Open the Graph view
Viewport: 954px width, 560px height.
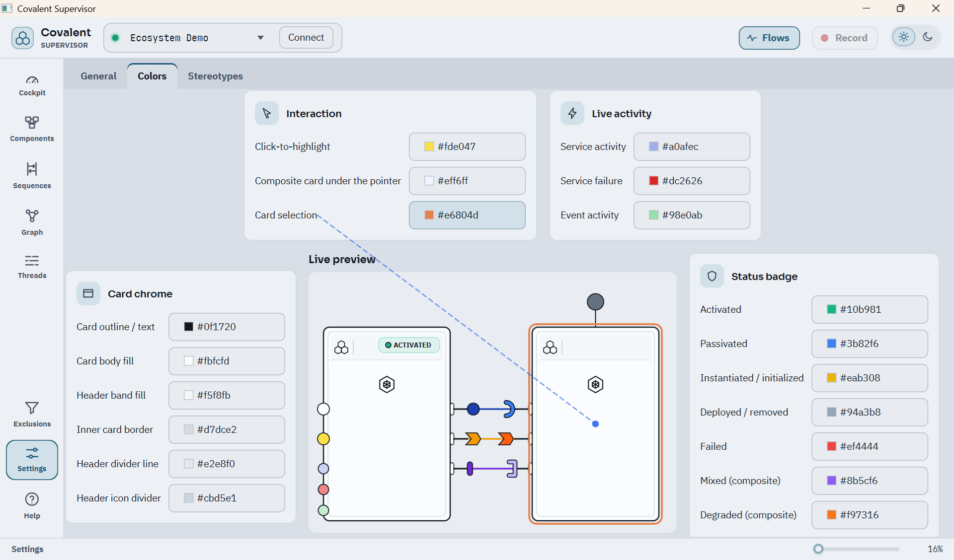[x=32, y=222]
